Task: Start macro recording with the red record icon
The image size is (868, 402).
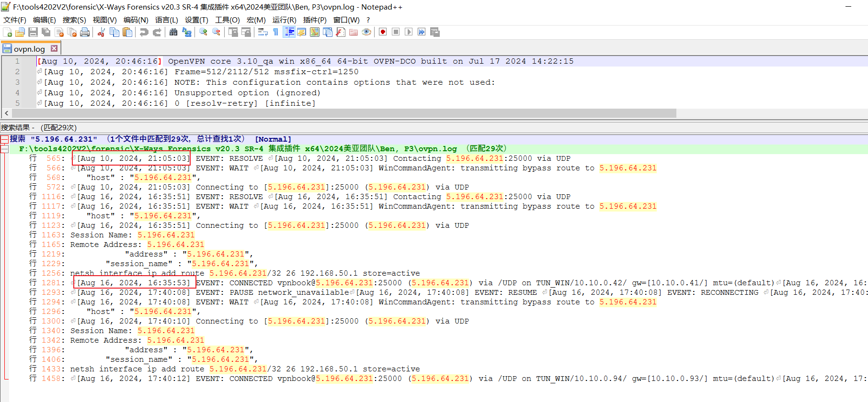Action: tap(383, 32)
